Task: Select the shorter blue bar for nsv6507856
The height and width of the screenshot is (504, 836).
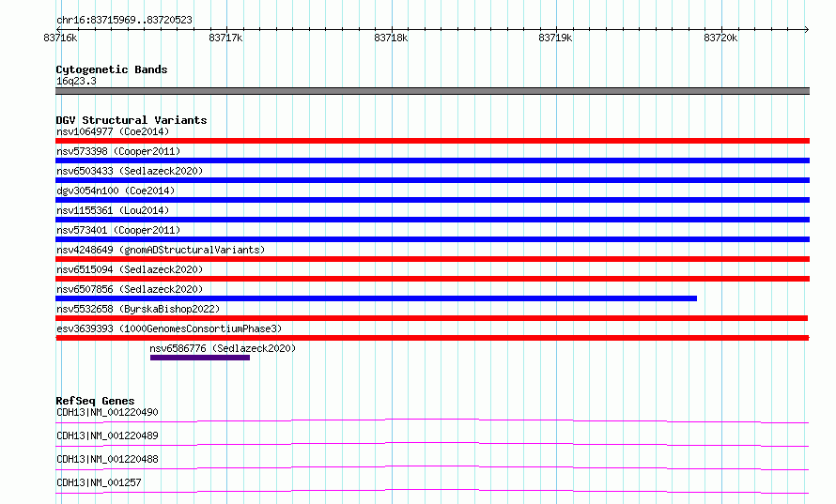Action: [x=376, y=298]
